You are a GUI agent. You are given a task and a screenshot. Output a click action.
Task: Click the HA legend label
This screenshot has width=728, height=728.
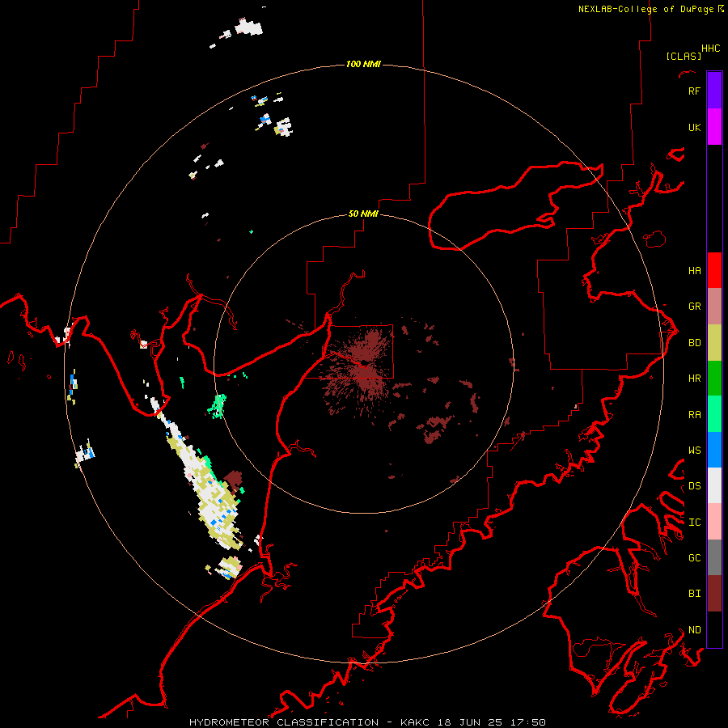[694, 270]
